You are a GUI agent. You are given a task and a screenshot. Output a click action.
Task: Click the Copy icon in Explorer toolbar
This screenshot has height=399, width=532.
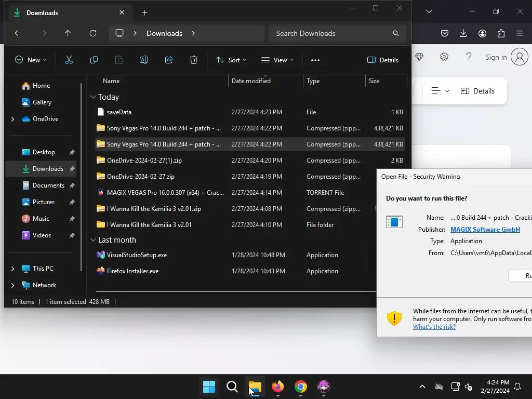tap(94, 60)
